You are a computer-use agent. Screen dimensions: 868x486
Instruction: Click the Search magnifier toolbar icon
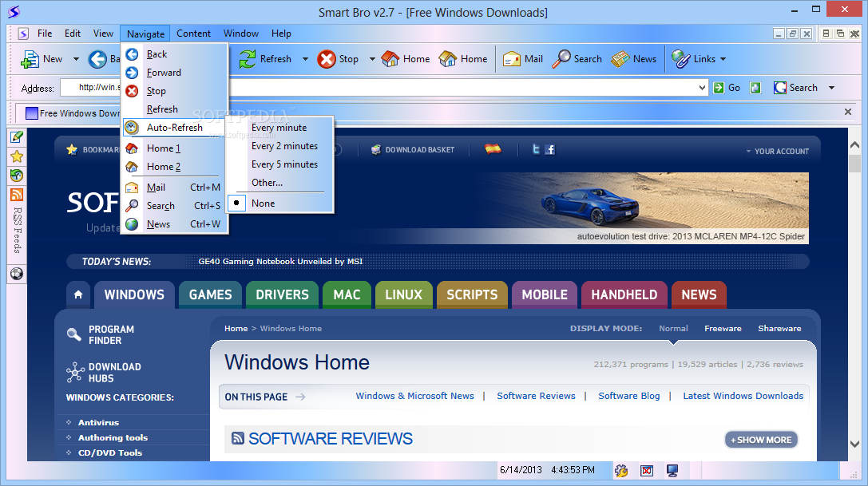tap(561, 59)
